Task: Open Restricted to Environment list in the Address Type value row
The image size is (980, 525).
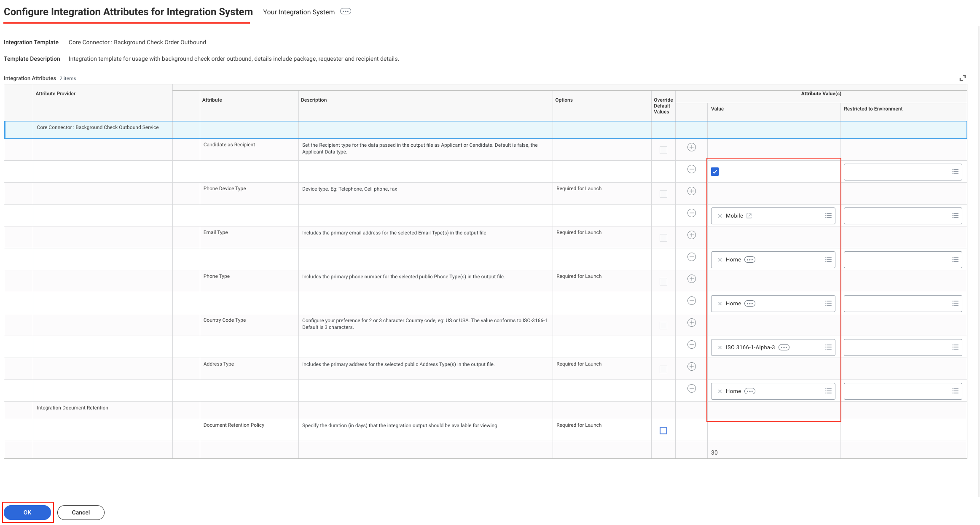Action: click(x=955, y=391)
